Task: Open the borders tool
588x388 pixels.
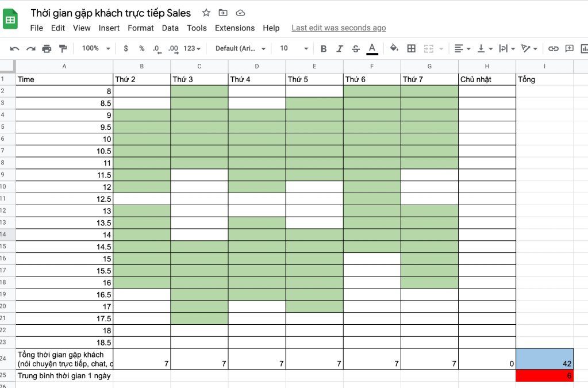Action: pos(411,48)
